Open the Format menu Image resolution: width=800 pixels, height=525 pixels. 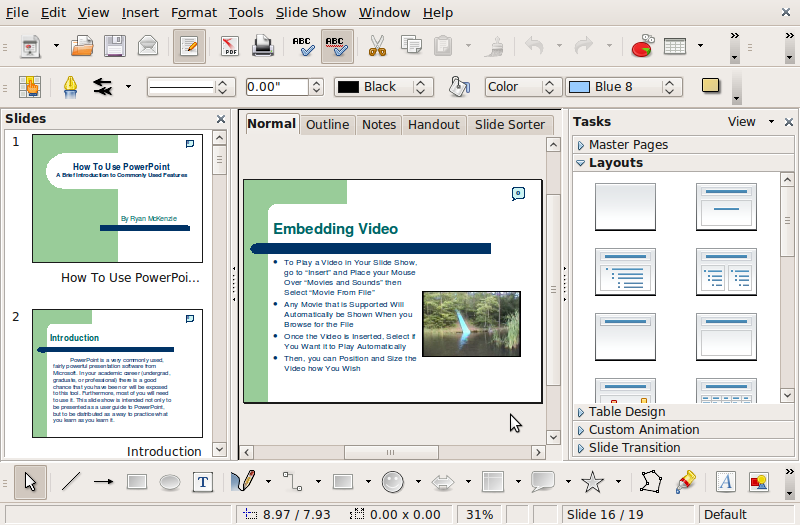[194, 13]
